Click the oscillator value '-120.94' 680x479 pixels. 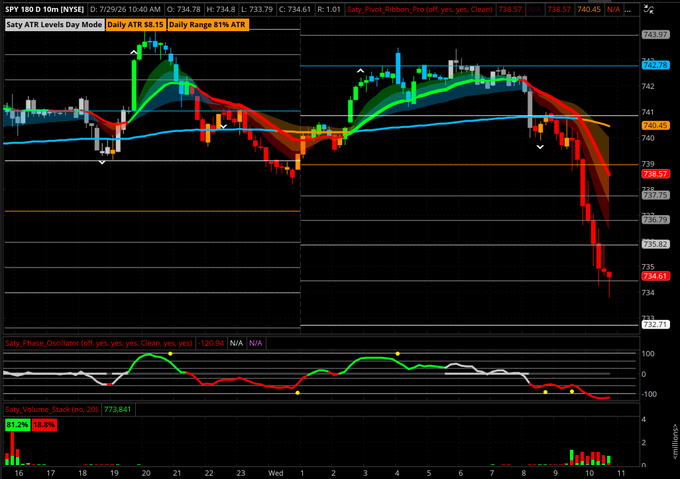pyautogui.click(x=211, y=343)
